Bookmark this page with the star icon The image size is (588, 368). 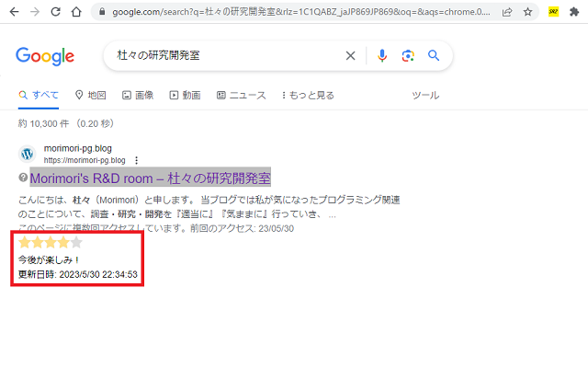[527, 12]
